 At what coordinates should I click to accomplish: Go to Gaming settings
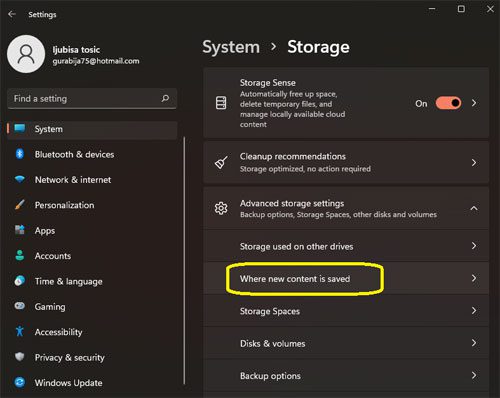pyautogui.click(x=92, y=307)
